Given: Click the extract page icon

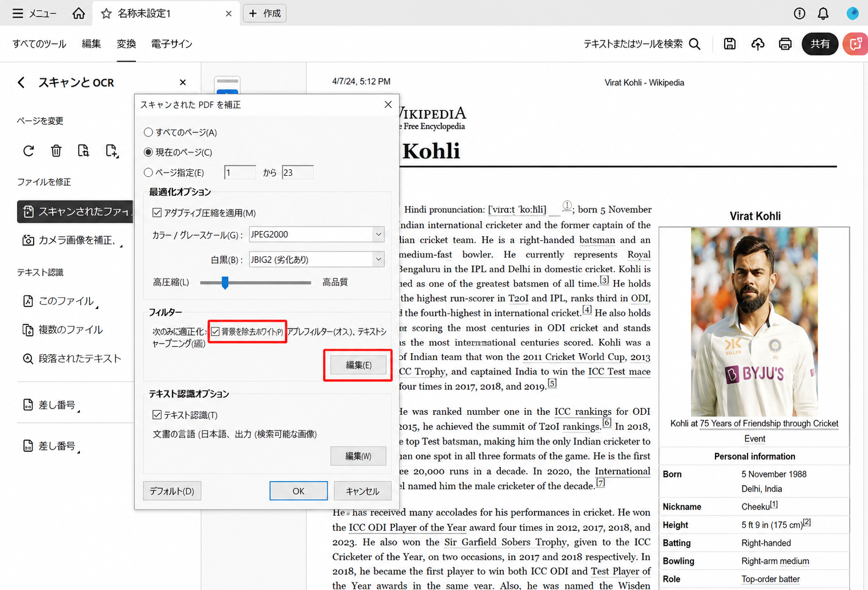Looking at the screenshot, I should tap(83, 151).
